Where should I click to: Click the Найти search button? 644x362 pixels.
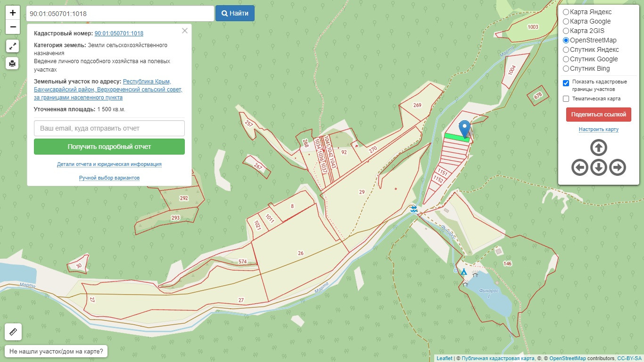coord(235,13)
